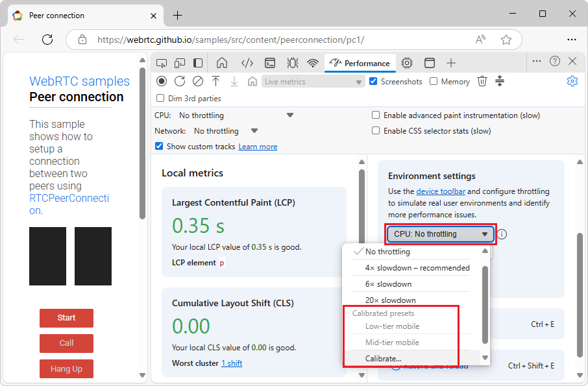Click the add panel plus icon
Image resolution: width=588 pixels, height=386 pixels.
tap(451, 63)
